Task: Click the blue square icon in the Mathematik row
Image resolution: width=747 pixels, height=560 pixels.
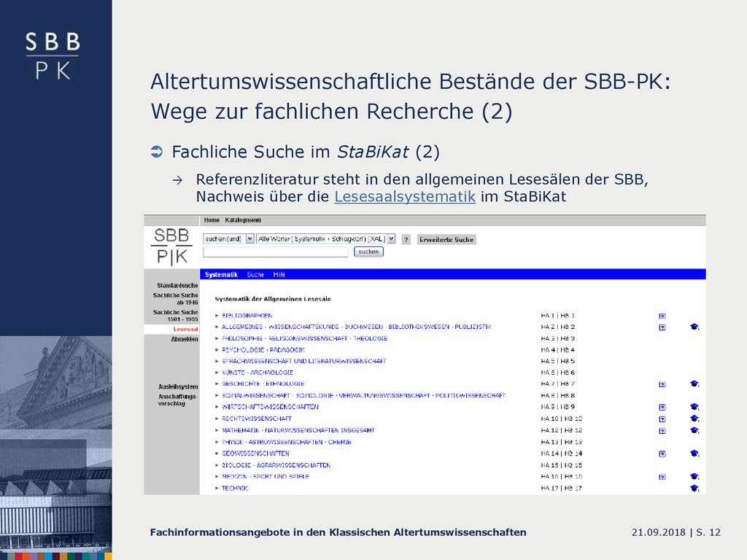Action: 662,431
